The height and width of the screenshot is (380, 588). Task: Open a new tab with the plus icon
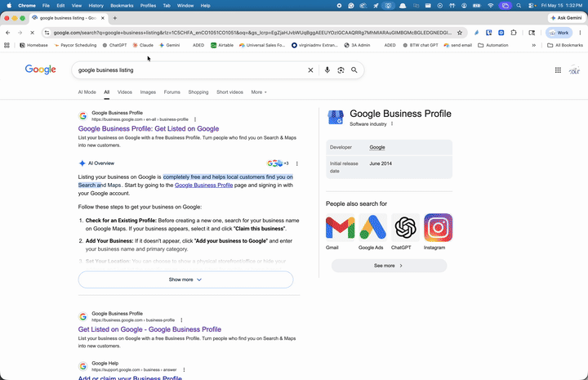[115, 18]
